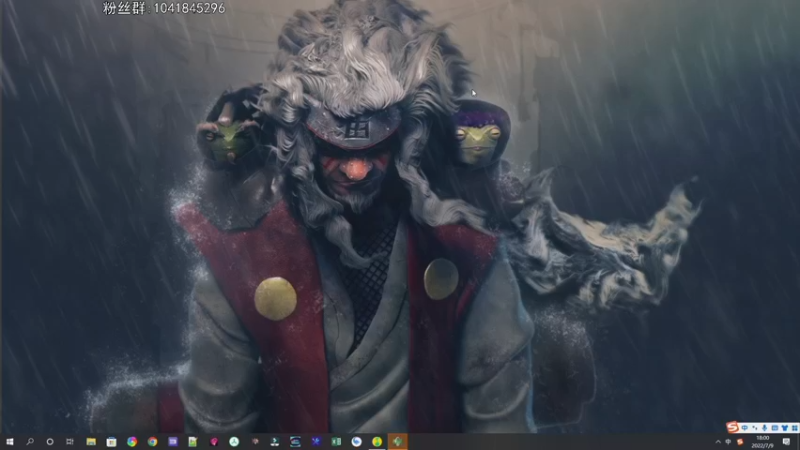
Task: Start Sogou voice input microphone
Action: (764, 428)
